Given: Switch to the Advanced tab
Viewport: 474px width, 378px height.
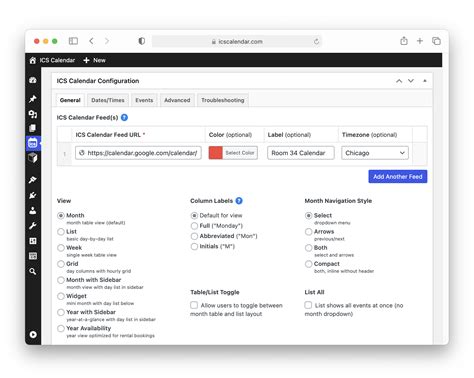Looking at the screenshot, I should pyautogui.click(x=177, y=100).
